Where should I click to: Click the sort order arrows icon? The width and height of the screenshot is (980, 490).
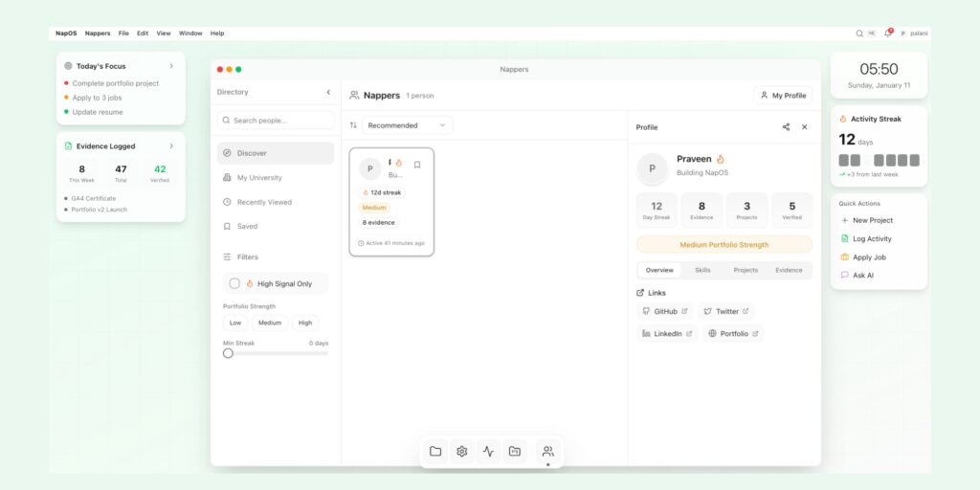click(353, 125)
